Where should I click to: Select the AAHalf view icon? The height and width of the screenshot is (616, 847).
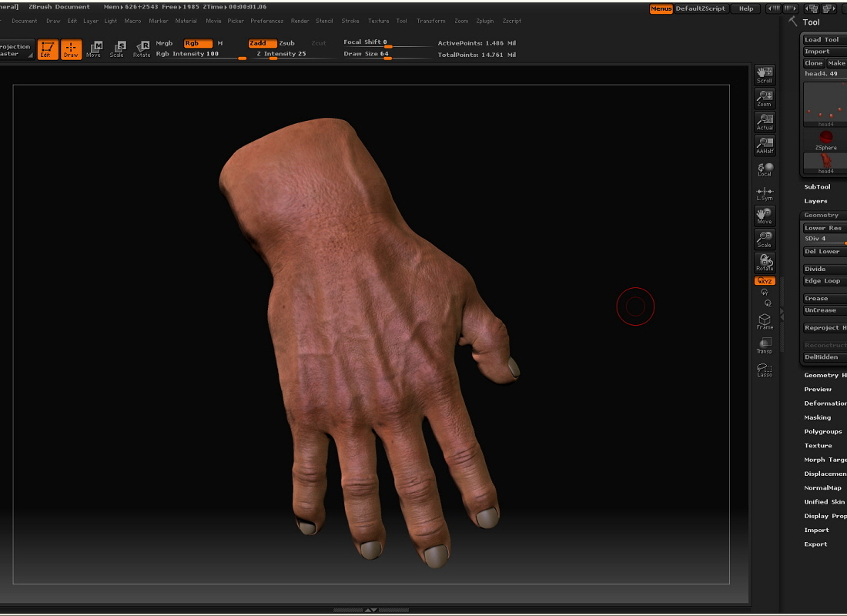click(x=764, y=143)
